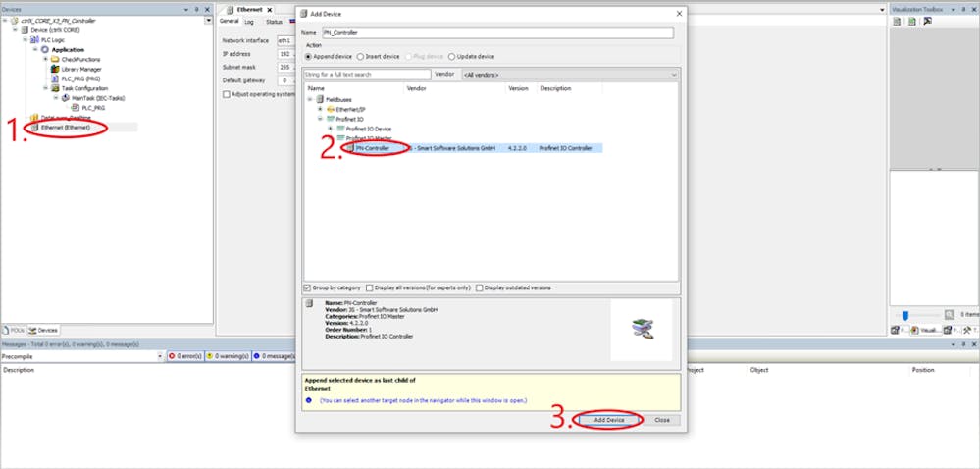
Task: Click the CheckFunctions folder icon
Action: [x=55, y=60]
